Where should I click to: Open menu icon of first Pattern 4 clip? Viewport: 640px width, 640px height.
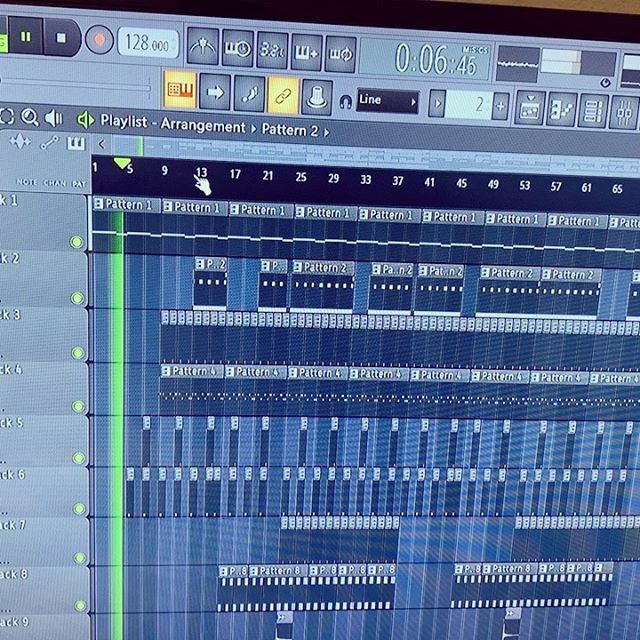click(166, 371)
